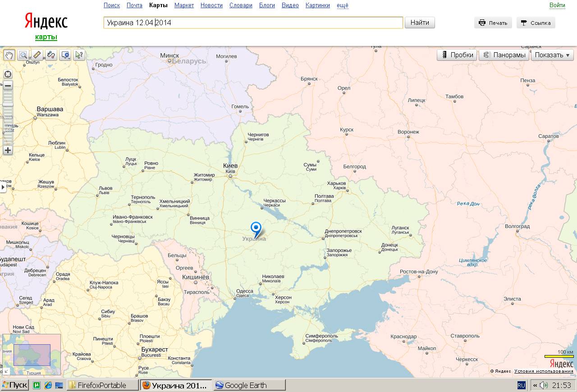Screen dimensions: 577x392
Task: Open the route planning tool
Action: tap(51, 55)
